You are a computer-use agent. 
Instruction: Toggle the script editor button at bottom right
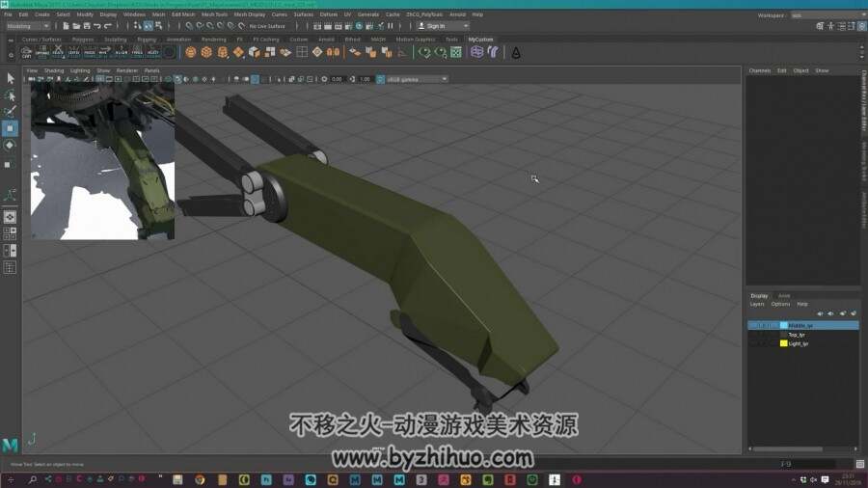click(x=859, y=464)
